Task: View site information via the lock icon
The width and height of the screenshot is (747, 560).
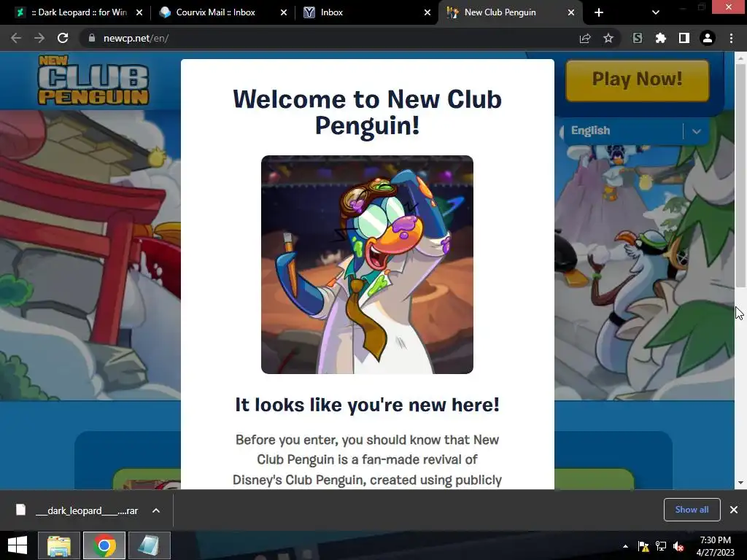Action: click(x=91, y=38)
